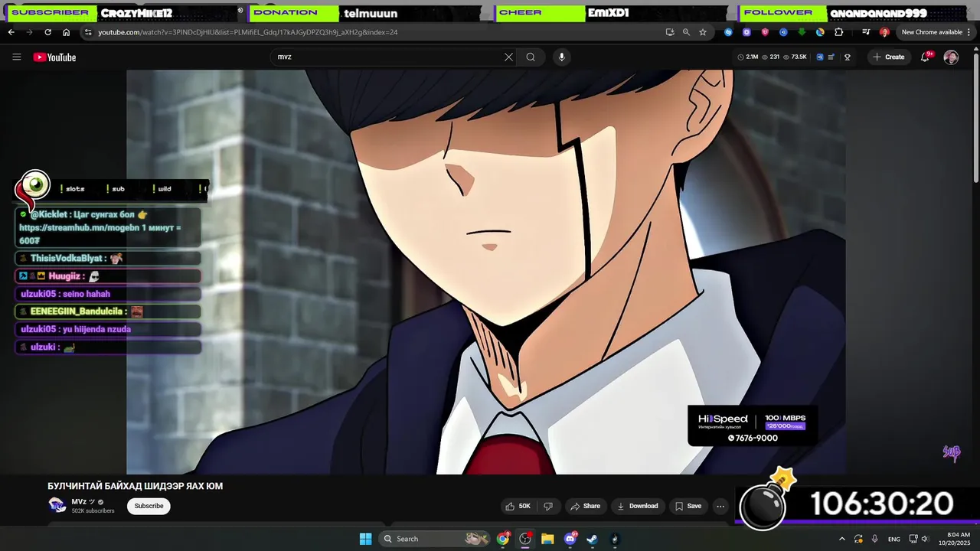Screen dimensions: 980x551
Task: Open the taskbar clock showing 8:04 AM
Action: click(954, 539)
